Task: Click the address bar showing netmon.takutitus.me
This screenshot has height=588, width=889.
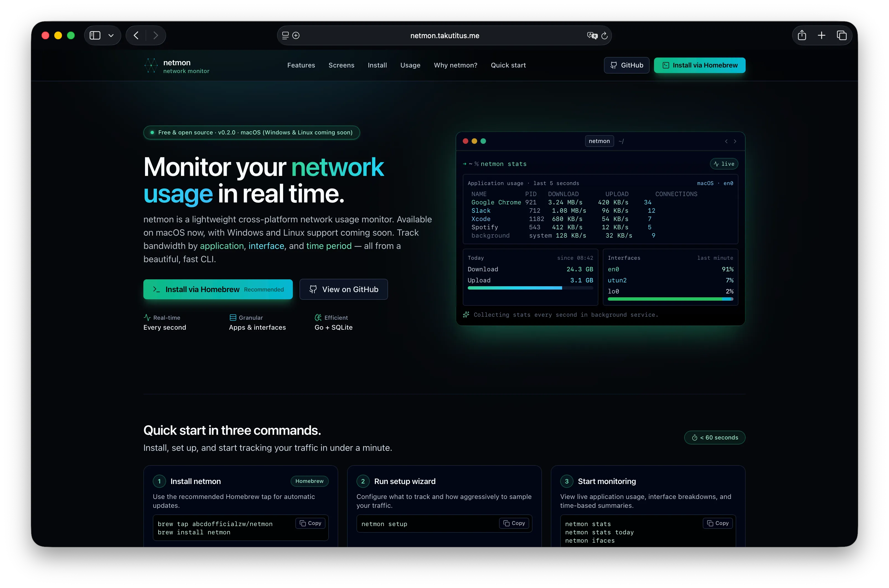Action: click(444, 36)
